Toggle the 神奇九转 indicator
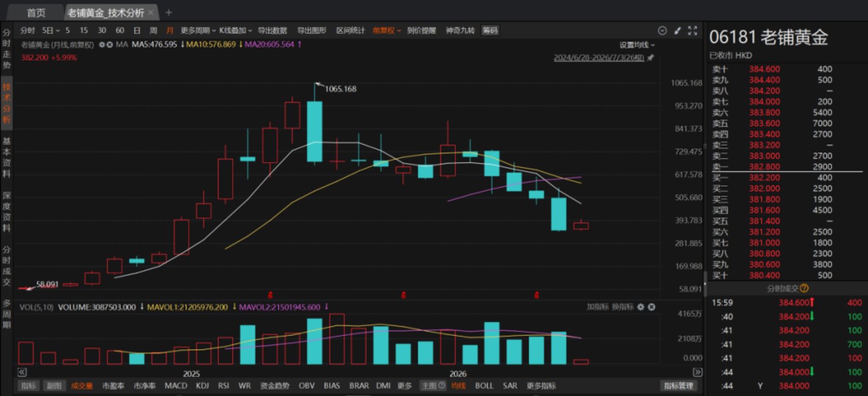This screenshot has width=868, height=396. point(460,30)
